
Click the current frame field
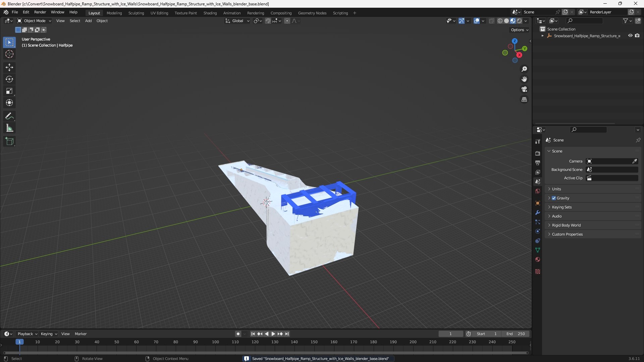(x=450, y=334)
